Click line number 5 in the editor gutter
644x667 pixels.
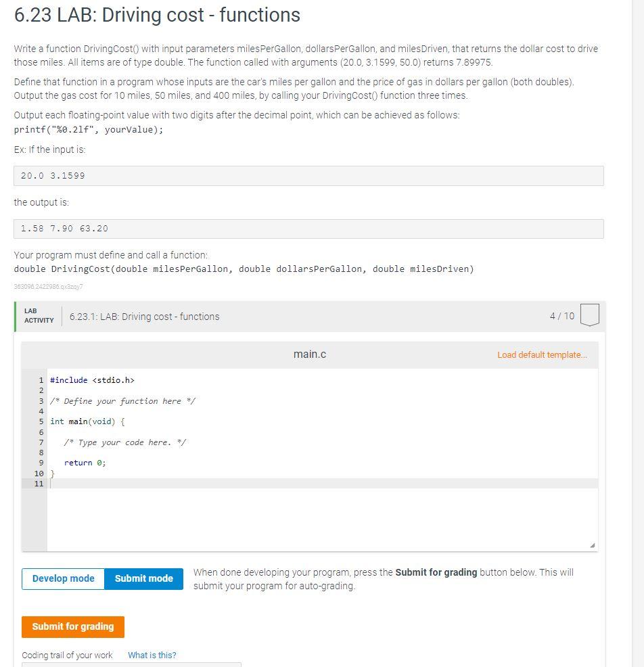42,421
